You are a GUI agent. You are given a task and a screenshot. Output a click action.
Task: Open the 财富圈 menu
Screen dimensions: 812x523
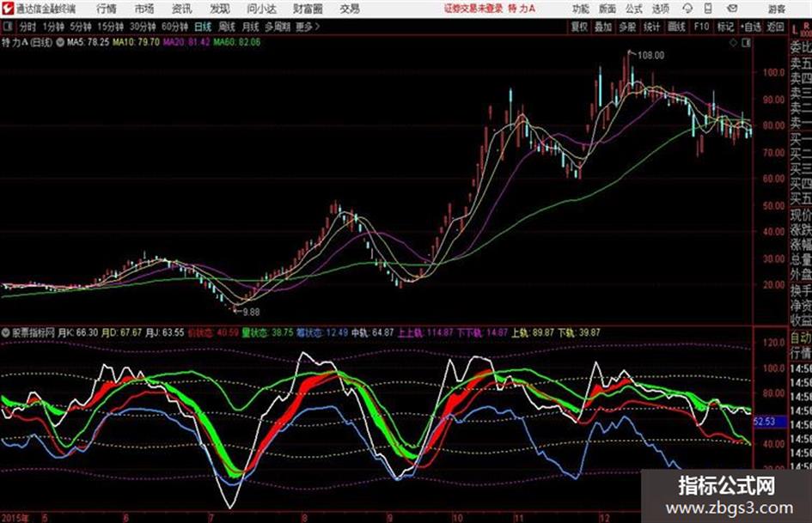pos(308,9)
